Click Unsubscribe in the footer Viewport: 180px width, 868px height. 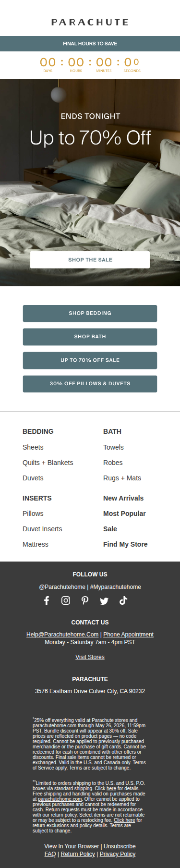(x=120, y=846)
